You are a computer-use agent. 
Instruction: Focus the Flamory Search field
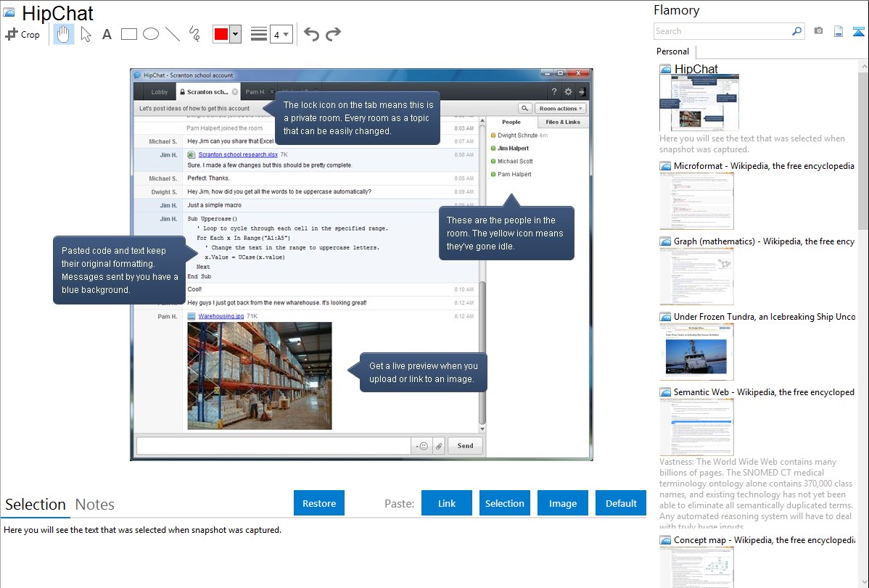pos(722,31)
